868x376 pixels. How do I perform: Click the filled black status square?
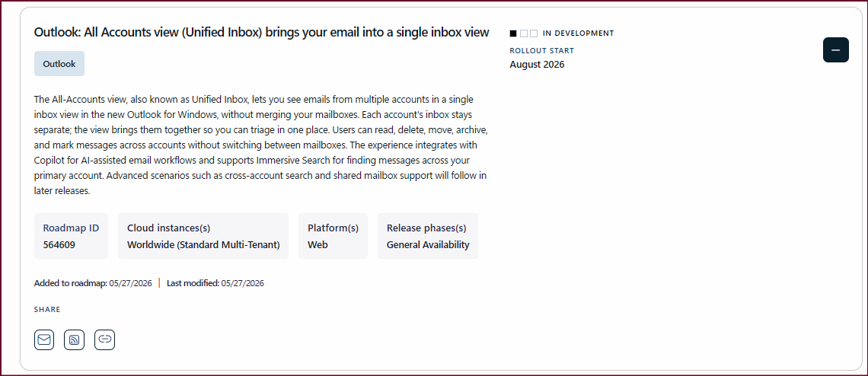point(513,33)
